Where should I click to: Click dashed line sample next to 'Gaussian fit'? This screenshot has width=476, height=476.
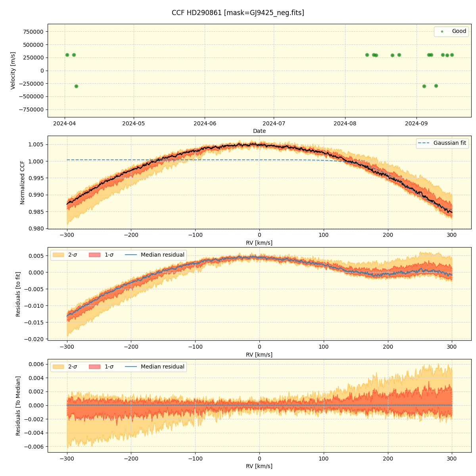tap(424, 143)
